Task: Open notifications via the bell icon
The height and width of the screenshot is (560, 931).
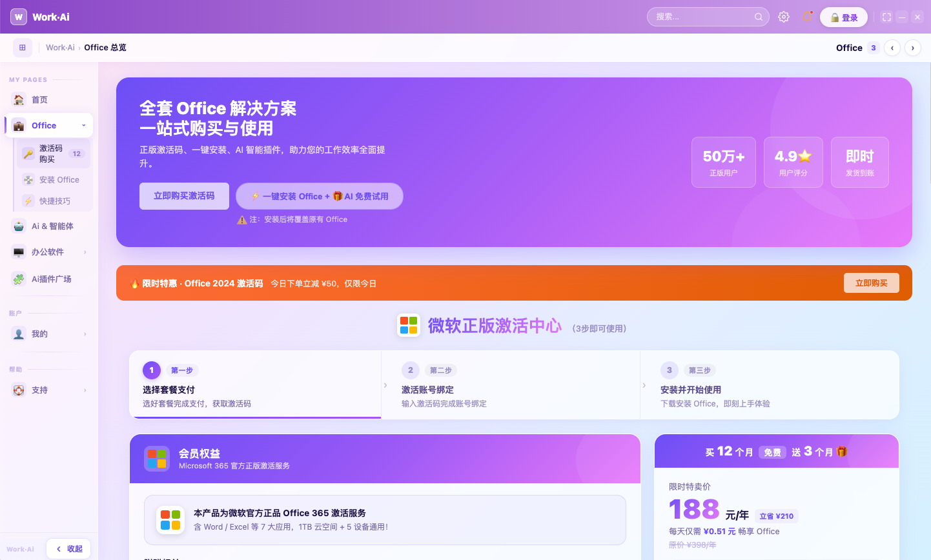Action: coord(807,17)
